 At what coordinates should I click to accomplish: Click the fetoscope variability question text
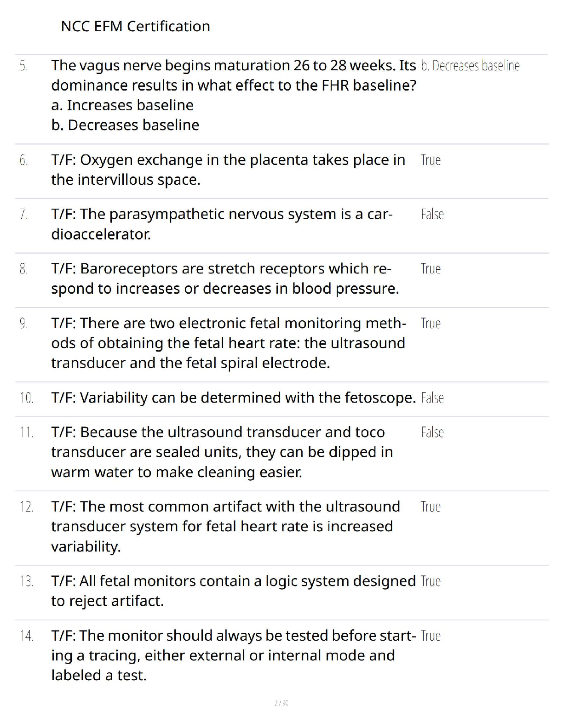pyautogui.click(x=234, y=398)
